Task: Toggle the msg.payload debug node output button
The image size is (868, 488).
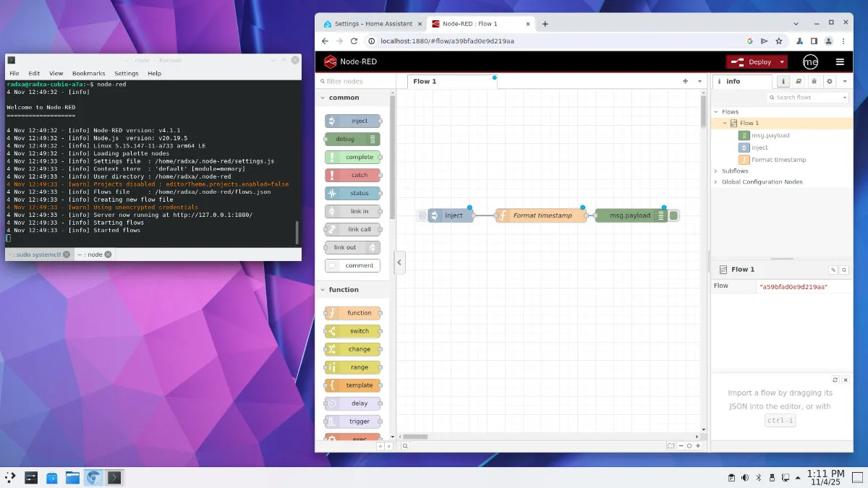Action: (674, 215)
